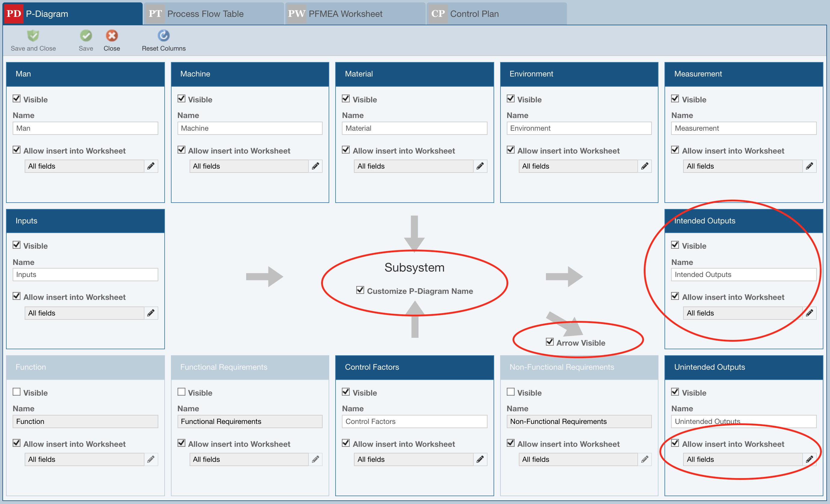Screen dimensions: 830x504
Task: Open All fields selector in Environment panel
Action: click(578, 166)
